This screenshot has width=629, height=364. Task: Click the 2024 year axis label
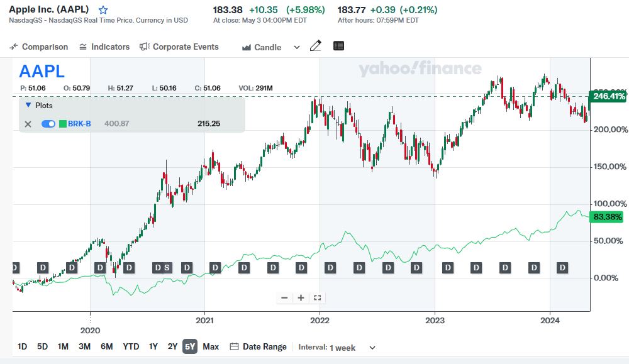pyautogui.click(x=550, y=320)
